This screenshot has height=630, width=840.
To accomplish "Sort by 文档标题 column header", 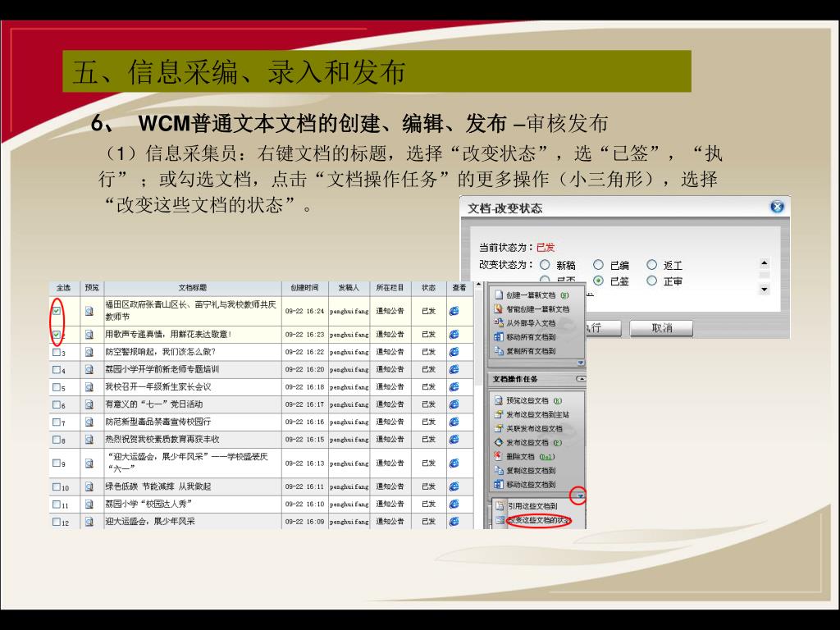I will tap(193, 288).
